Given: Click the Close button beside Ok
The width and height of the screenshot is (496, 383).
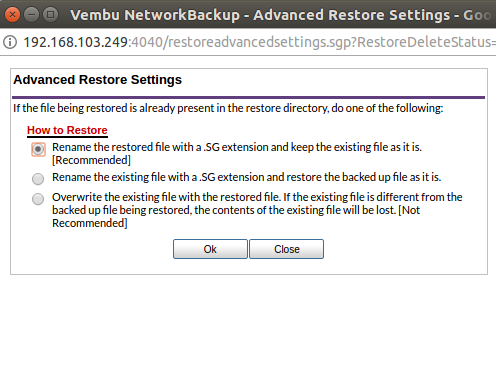Looking at the screenshot, I should point(286,249).
